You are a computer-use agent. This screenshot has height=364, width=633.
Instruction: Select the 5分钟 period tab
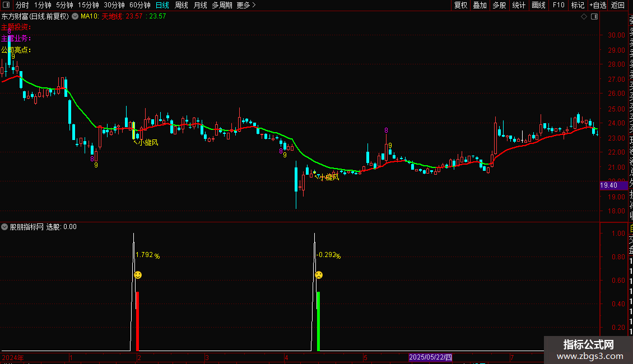pos(64,5)
